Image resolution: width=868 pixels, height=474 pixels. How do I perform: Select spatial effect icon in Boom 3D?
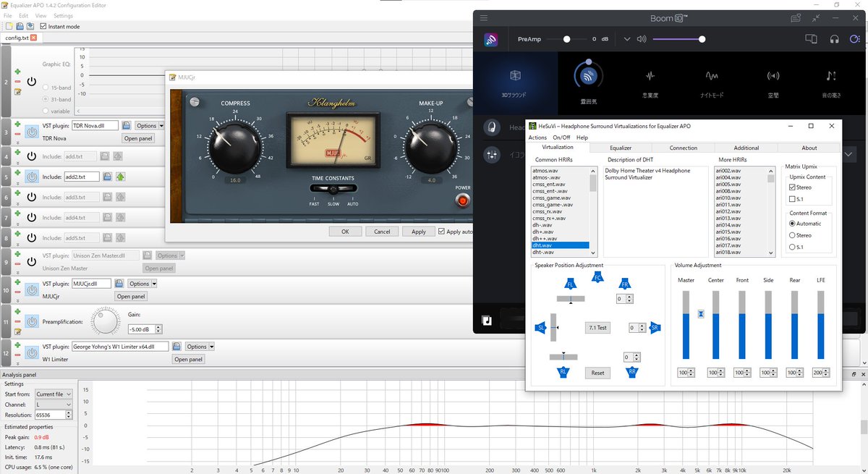pos(773,75)
